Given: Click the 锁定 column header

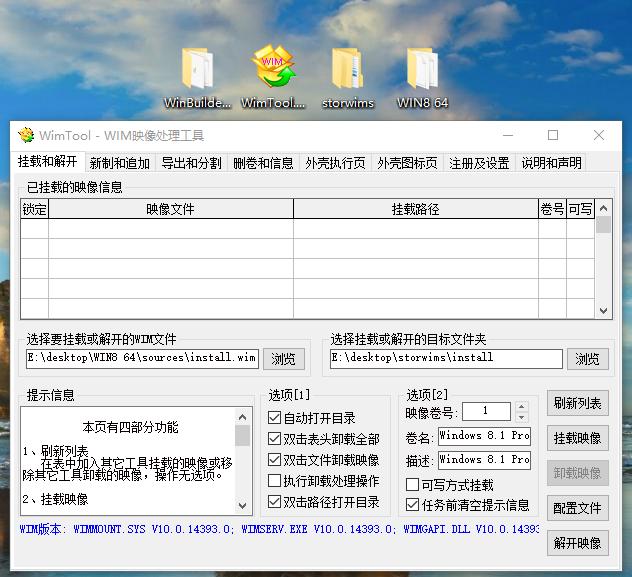Looking at the screenshot, I should (x=35, y=209).
